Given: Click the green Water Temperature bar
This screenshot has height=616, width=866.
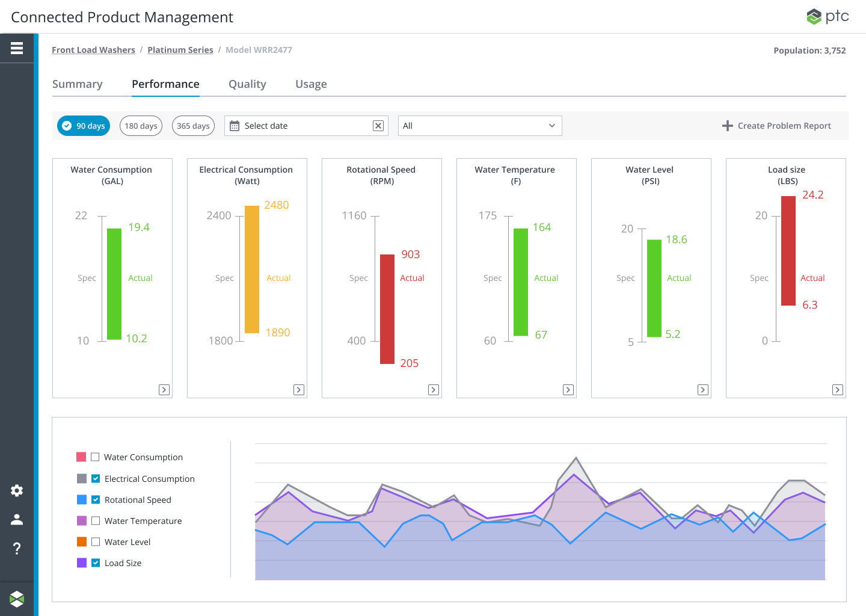Looking at the screenshot, I should 521,282.
